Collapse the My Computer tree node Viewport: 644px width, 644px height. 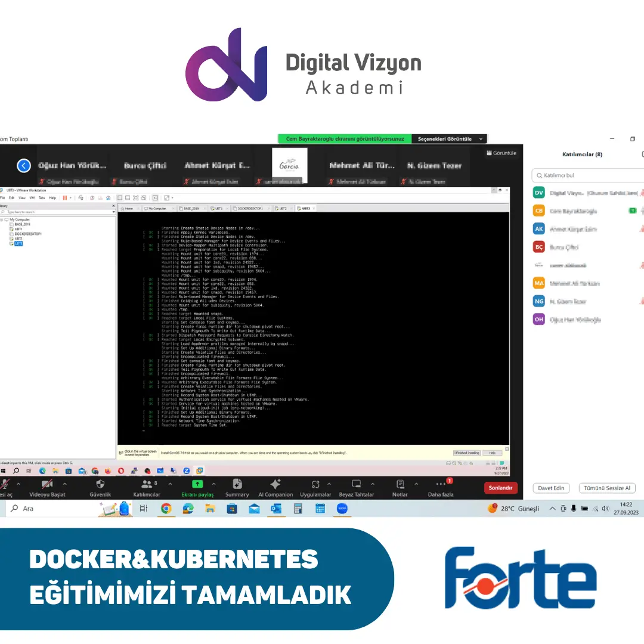2,219
